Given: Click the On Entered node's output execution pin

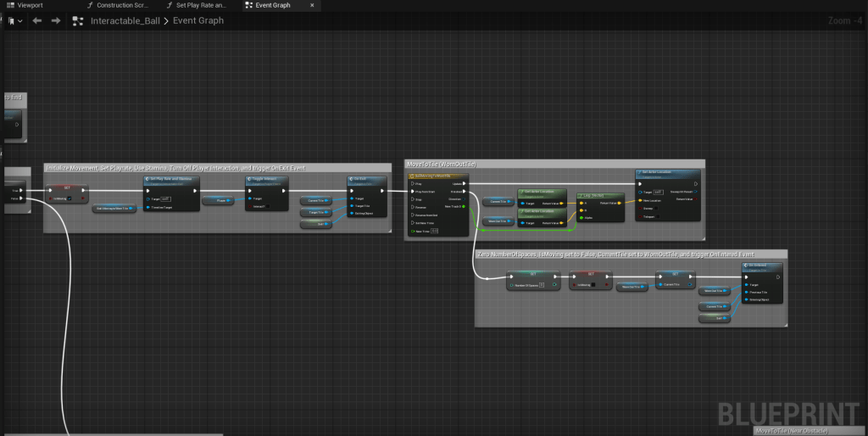Looking at the screenshot, I should coord(779,276).
